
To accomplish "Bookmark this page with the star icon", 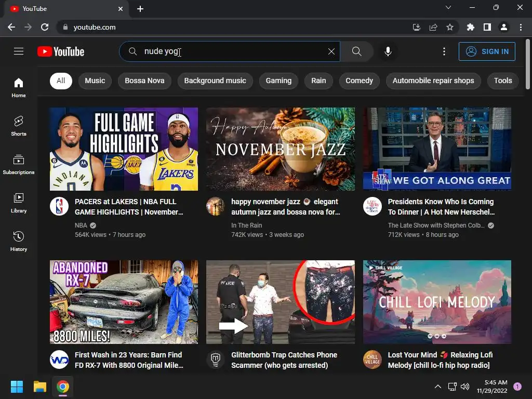I will (449, 27).
